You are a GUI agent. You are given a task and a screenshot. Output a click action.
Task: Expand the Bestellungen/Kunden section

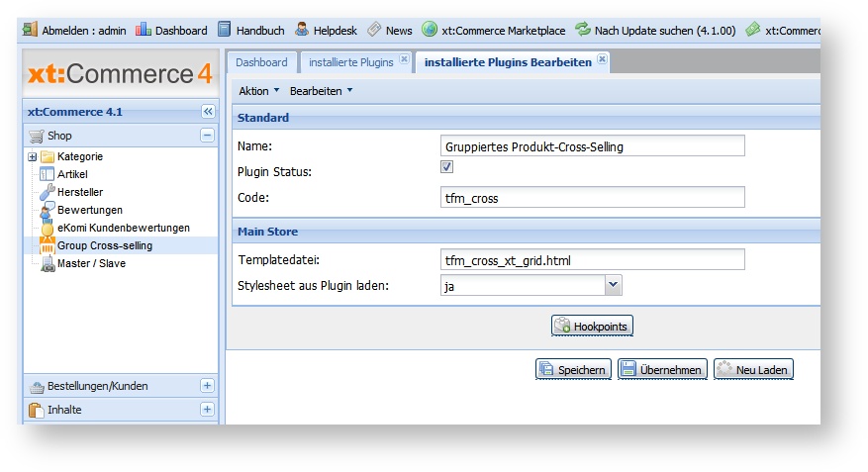pos(208,386)
